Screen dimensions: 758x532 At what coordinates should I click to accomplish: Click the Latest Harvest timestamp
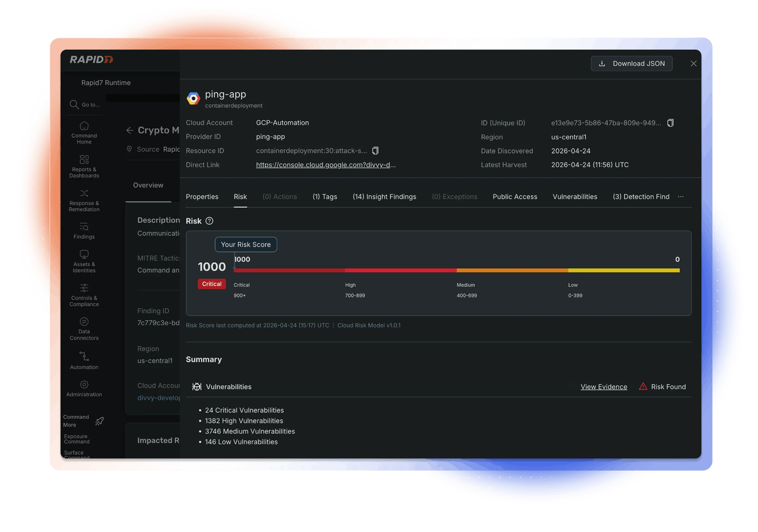(590, 165)
